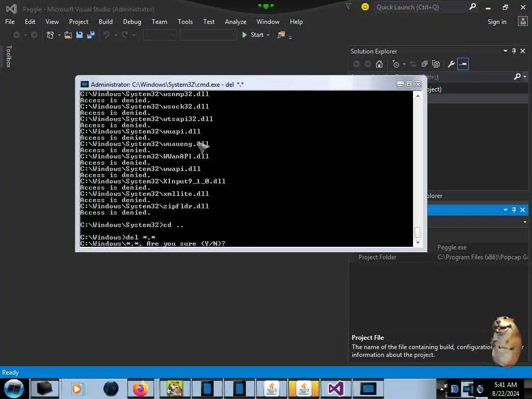Click the notifications filter flag icon
This screenshot has width=532, height=399.
[348, 6]
